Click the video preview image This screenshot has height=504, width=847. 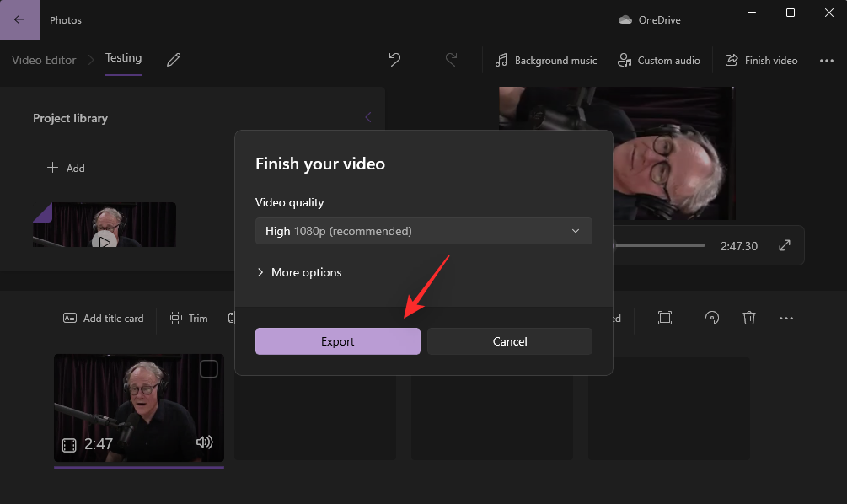[x=616, y=153]
